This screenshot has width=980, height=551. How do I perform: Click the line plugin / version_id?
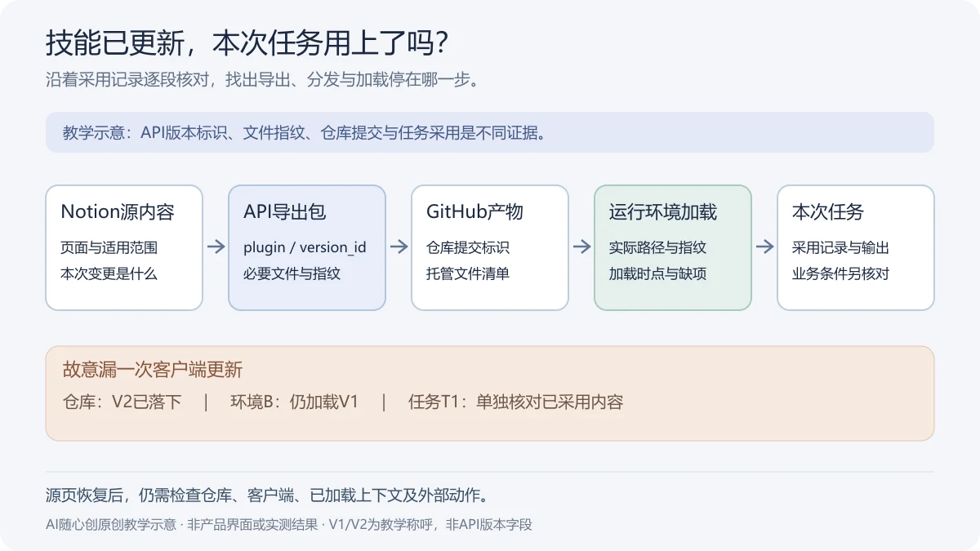point(305,247)
